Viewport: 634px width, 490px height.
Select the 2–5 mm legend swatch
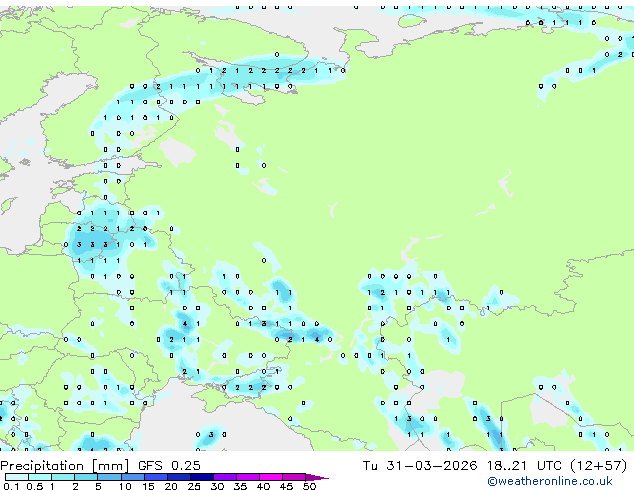[86, 477]
